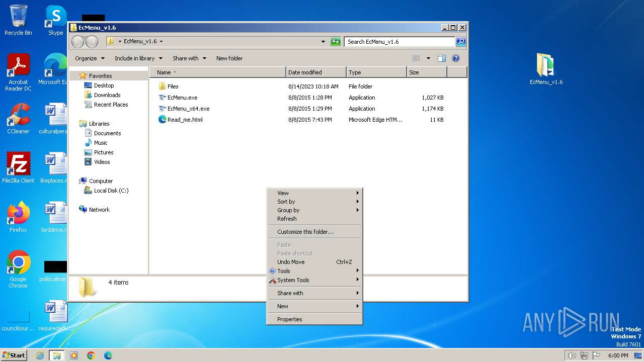644x362 pixels.
Task: Sort by Date modified column header
Action: pyautogui.click(x=316, y=72)
